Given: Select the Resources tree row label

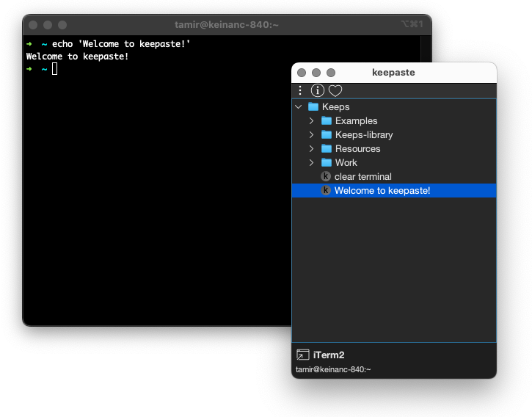Looking at the screenshot, I should (357, 149).
